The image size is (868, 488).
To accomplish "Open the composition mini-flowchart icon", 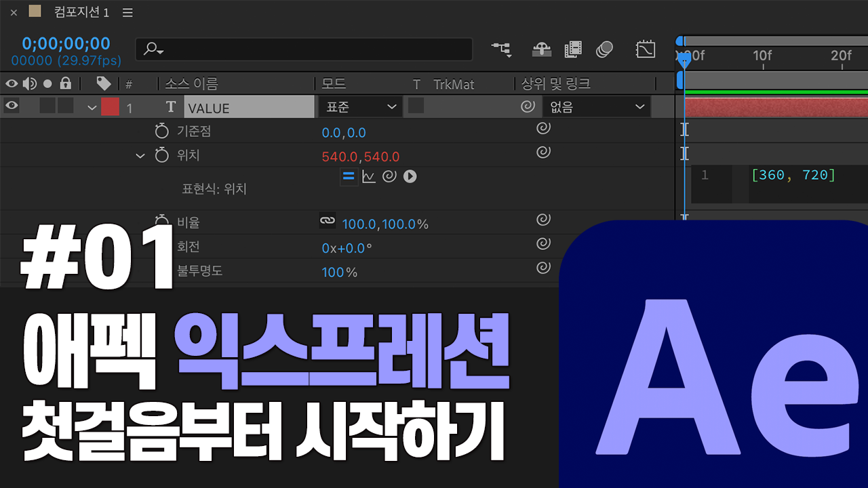I will (502, 49).
